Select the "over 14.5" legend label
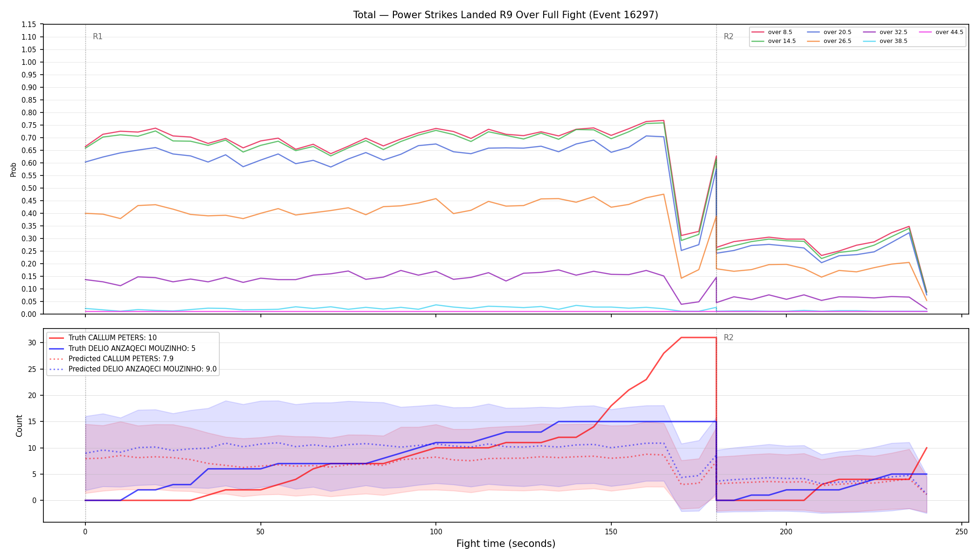 point(782,41)
